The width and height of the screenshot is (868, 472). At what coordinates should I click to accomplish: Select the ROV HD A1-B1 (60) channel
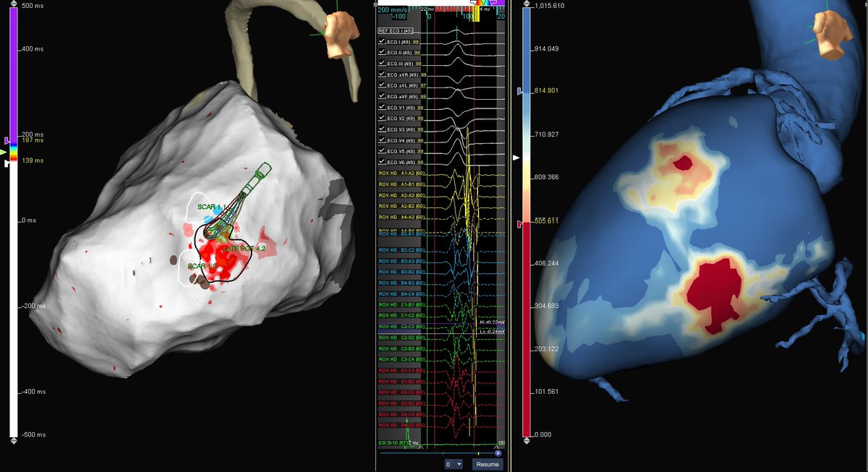tap(402, 184)
